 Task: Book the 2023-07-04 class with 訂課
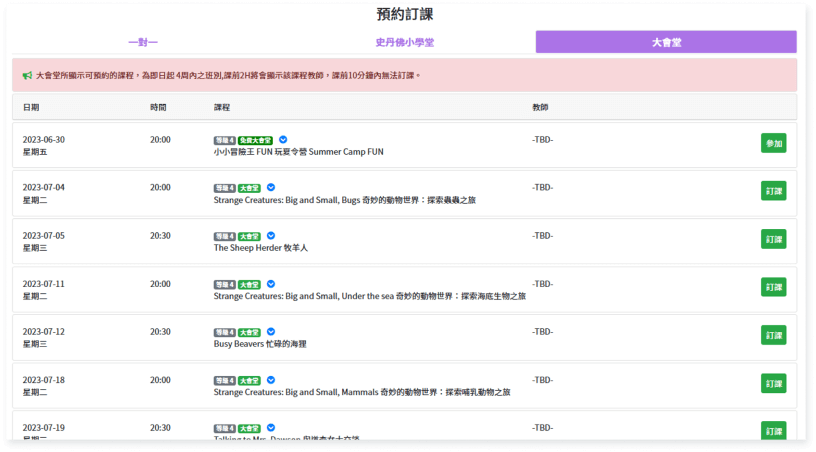[773, 191]
